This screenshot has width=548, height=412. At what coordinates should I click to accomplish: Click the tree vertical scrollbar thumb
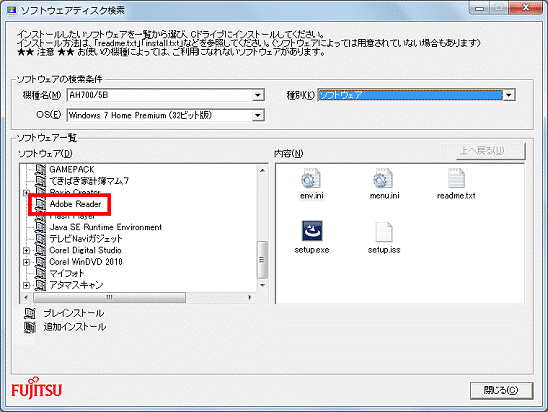(262, 259)
